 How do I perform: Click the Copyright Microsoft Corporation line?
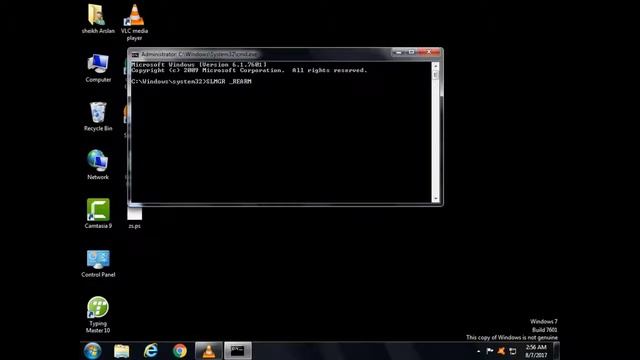pyautogui.click(x=249, y=70)
